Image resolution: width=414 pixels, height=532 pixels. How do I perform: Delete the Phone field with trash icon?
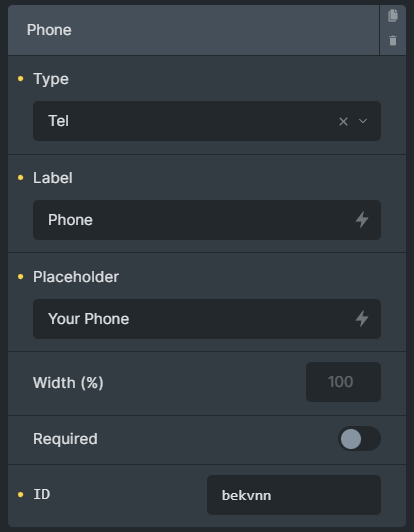393,40
